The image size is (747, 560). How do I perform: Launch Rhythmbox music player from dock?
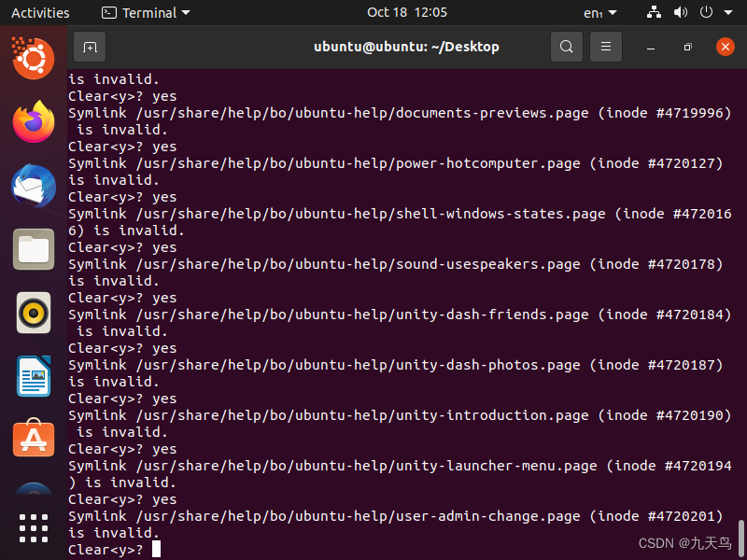point(34,313)
